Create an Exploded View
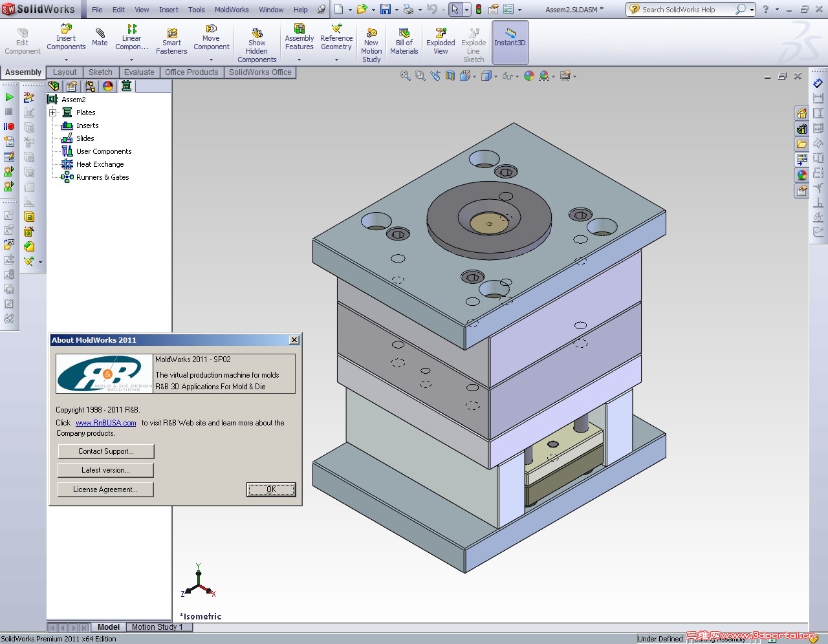This screenshot has width=828, height=644. (441, 41)
